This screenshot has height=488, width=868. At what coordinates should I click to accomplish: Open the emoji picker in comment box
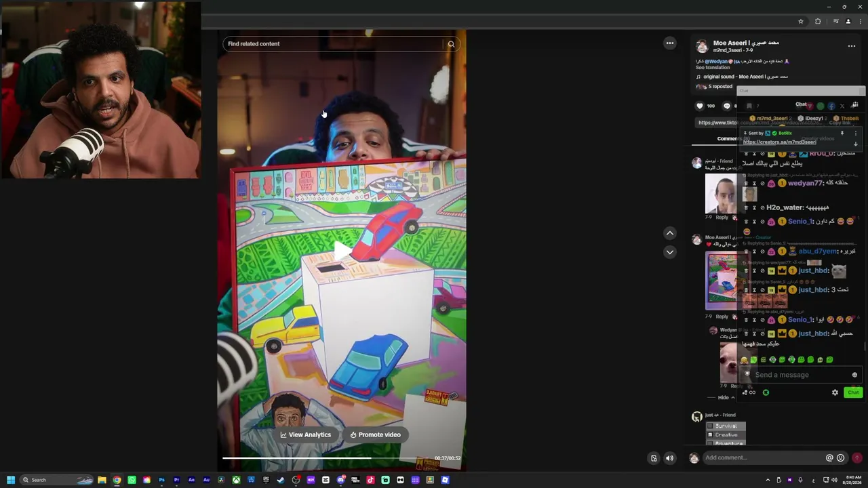point(841,458)
